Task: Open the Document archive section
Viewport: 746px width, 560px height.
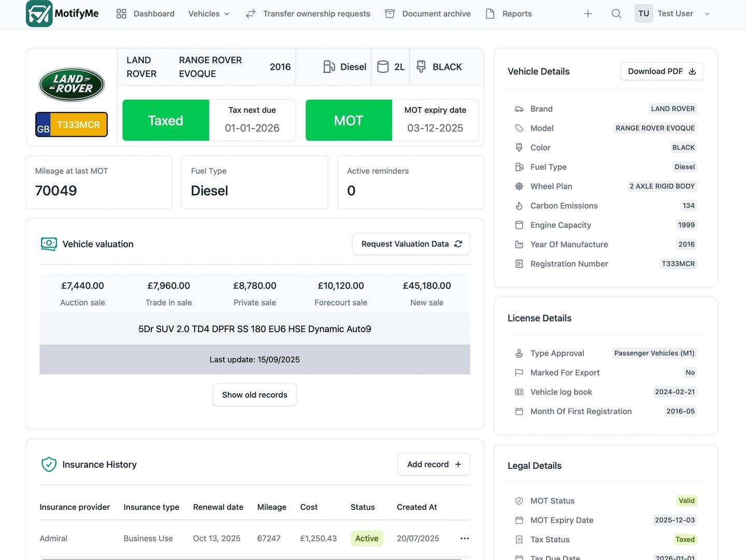Action: [428, 14]
